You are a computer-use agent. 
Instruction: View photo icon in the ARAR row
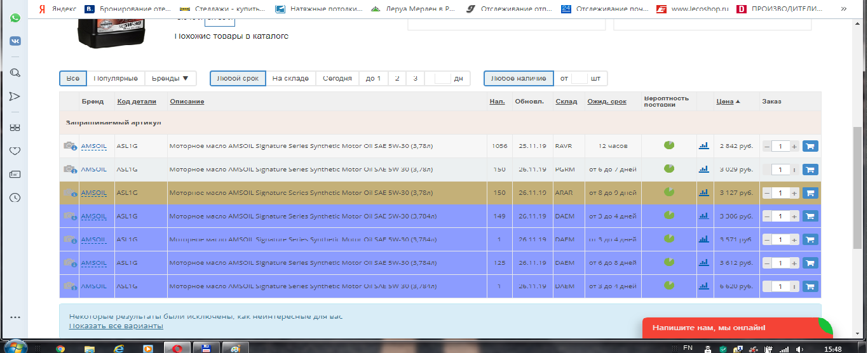(70, 193)
